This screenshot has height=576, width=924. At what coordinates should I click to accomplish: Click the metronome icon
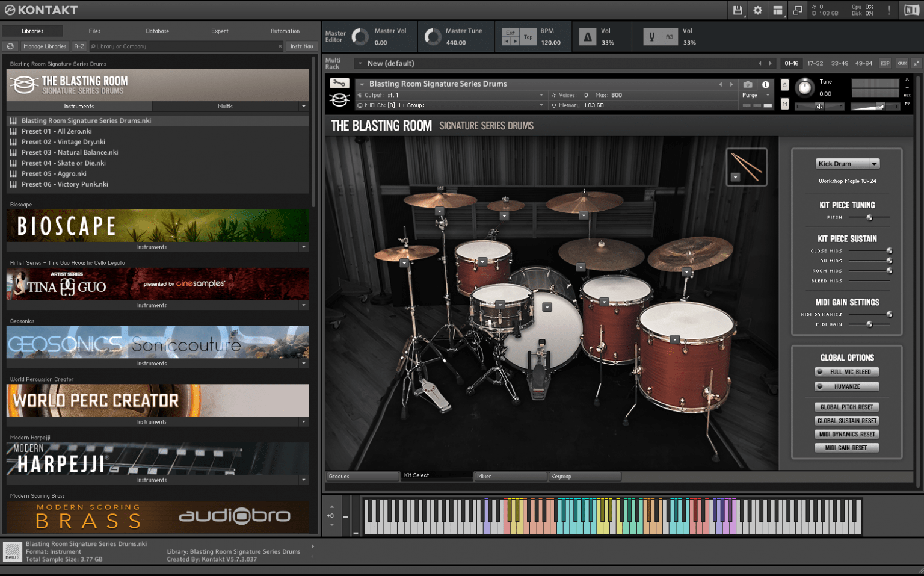tap(588, 37)
